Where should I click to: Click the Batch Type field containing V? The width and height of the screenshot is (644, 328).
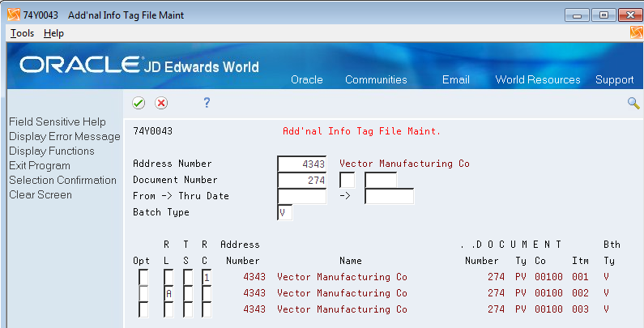point(284,212)
